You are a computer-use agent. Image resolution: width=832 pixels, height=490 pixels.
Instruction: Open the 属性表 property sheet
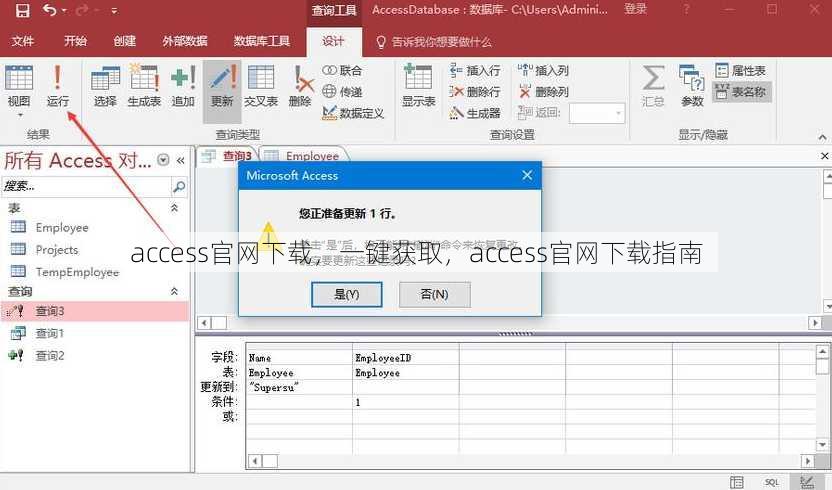pos(741,71)
